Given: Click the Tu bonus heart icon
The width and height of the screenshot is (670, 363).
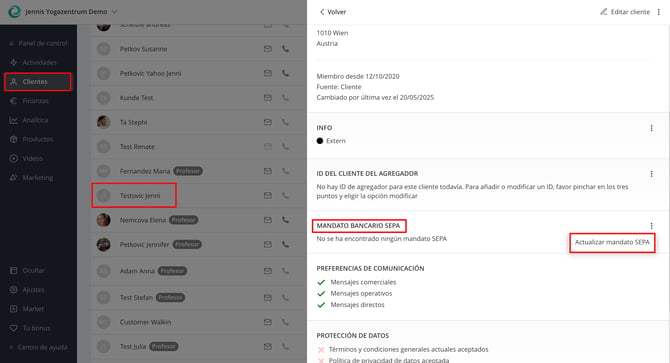Looking at the screenshot, I should pos(13,328).
